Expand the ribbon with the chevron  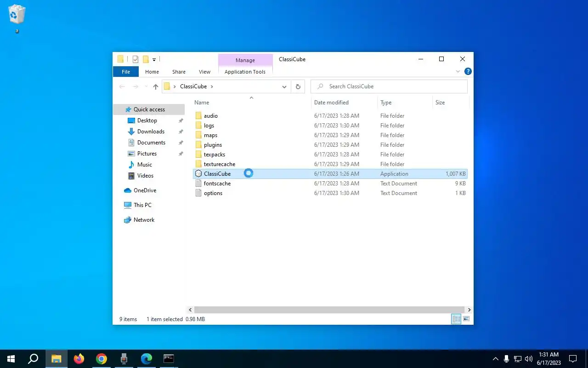tap(458, 72)
